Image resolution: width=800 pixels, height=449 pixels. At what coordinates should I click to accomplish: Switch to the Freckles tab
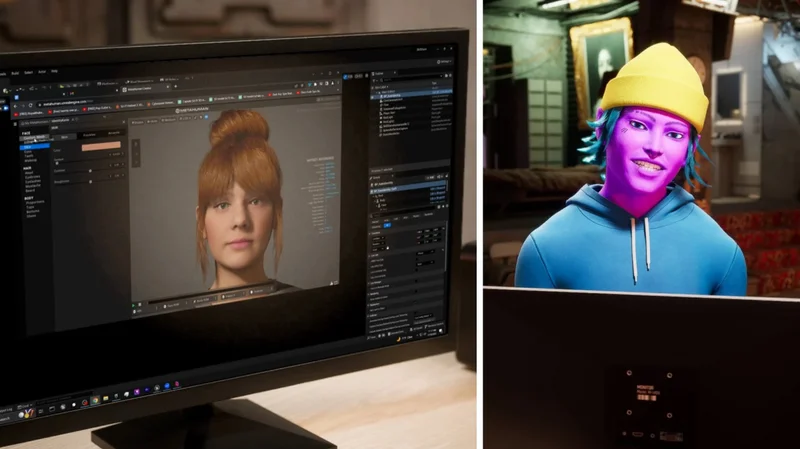click(x=89, y=135)
